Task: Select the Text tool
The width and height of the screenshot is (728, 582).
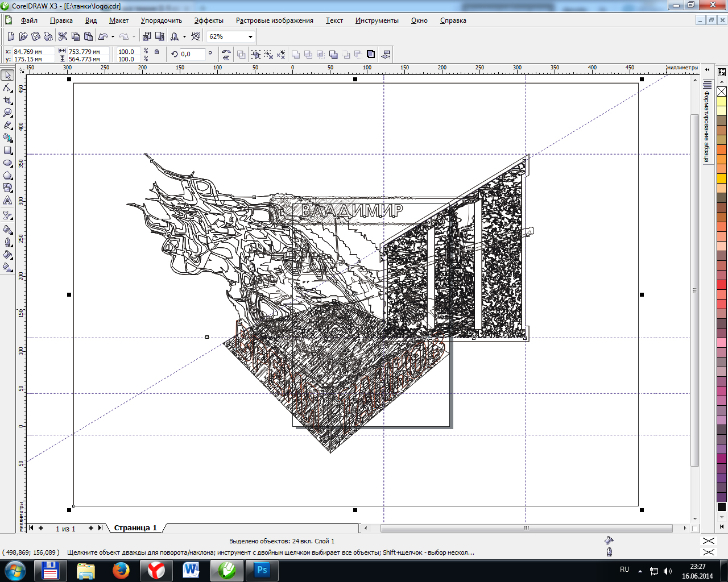Action: click(x=7, y=201)
